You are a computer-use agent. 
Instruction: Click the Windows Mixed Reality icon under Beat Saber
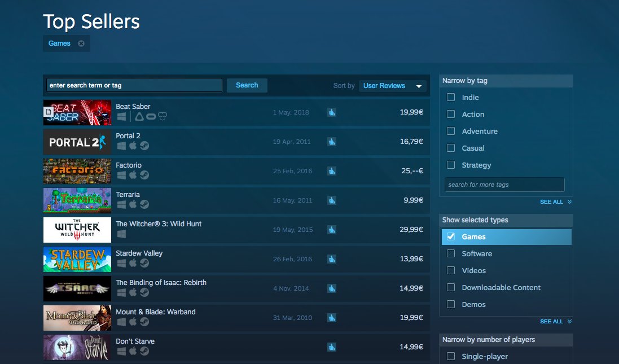coord(163,116)
